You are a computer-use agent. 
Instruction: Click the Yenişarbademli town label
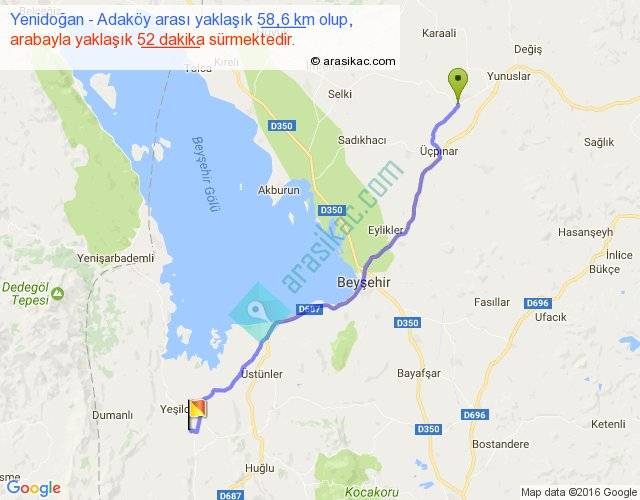click(116, 258)
